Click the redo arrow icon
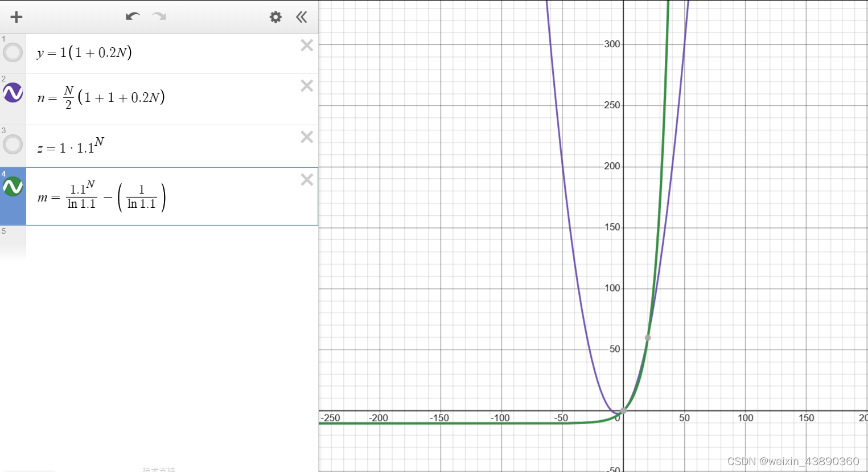The height and width of the screenshot is (472, 868). (x=159, y=17)
